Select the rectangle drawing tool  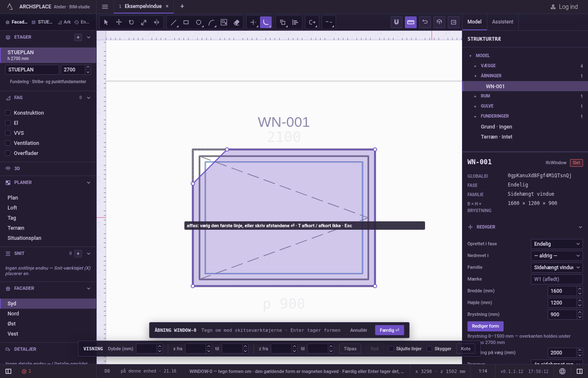[x=186, y=22]
